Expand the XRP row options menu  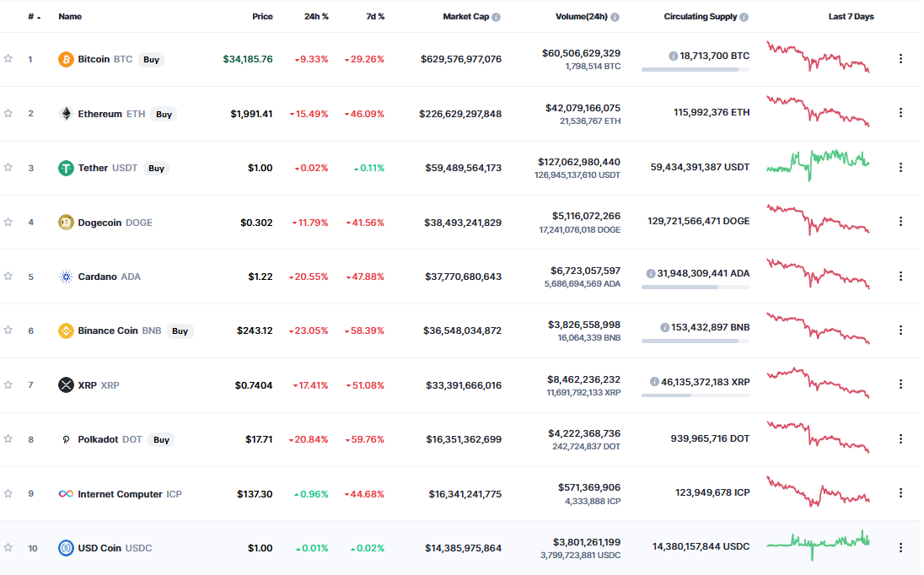tap(900, 384)
